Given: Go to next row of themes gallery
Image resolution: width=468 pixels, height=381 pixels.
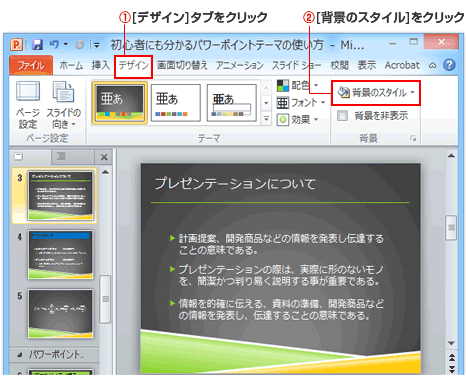Looking at the screenshot, I should (266, 103).
